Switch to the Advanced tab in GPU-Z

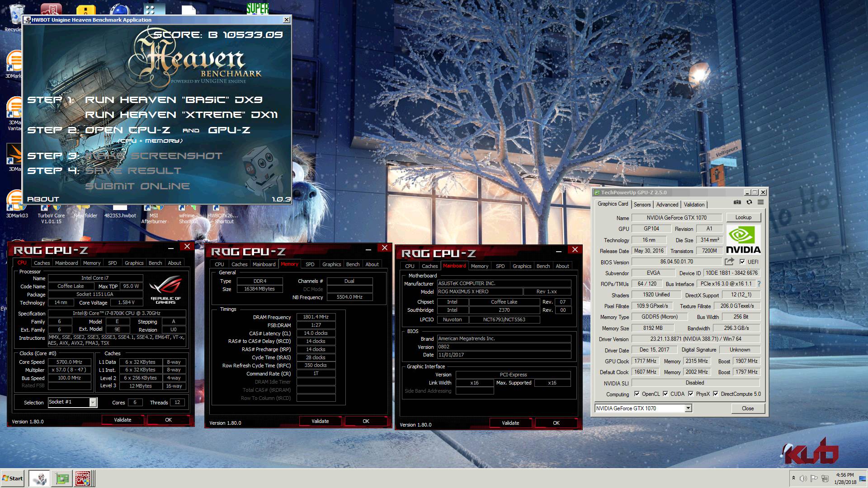(x=667, y=205)
